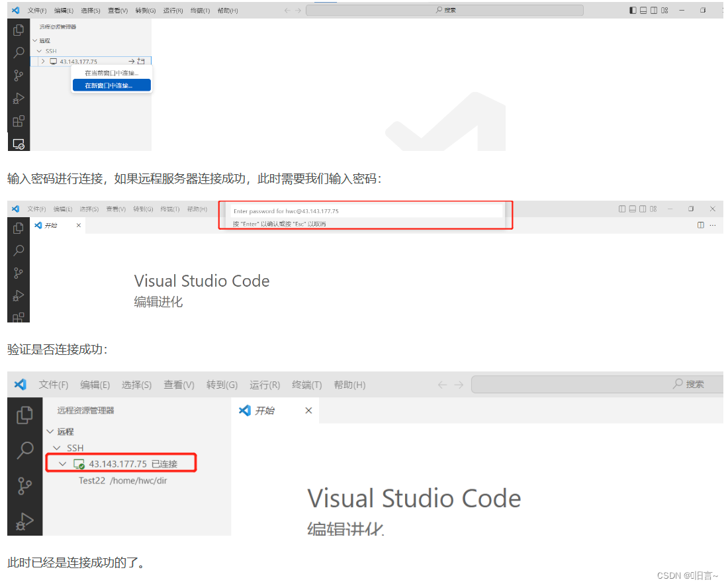Open Explorer icon in bottom screenshot's activity bar

(x=24, y=415)
